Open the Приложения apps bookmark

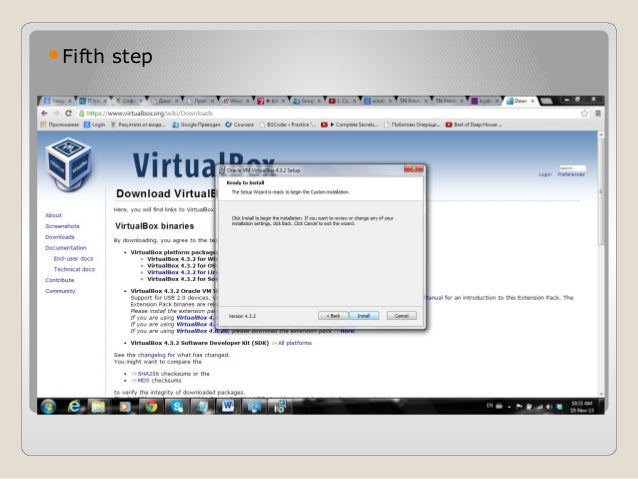[60, 125]
